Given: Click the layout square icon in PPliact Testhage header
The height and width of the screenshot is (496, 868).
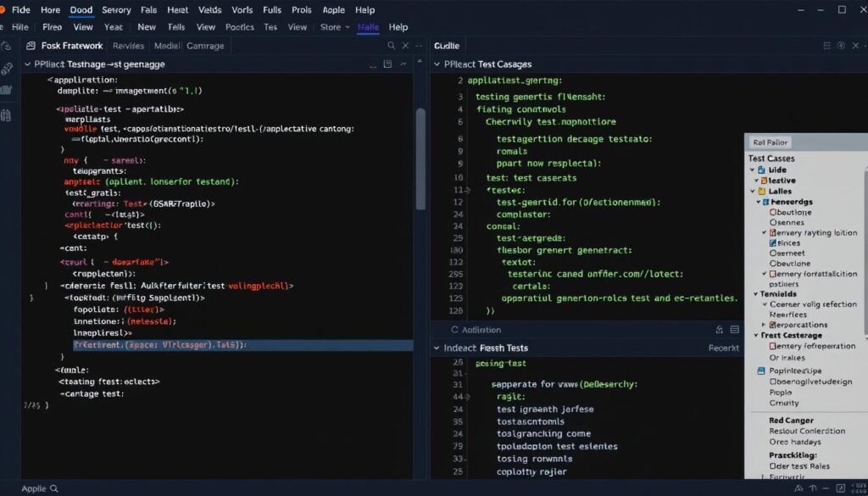Looking at the screenshot, I should click(x=387, y=64).
